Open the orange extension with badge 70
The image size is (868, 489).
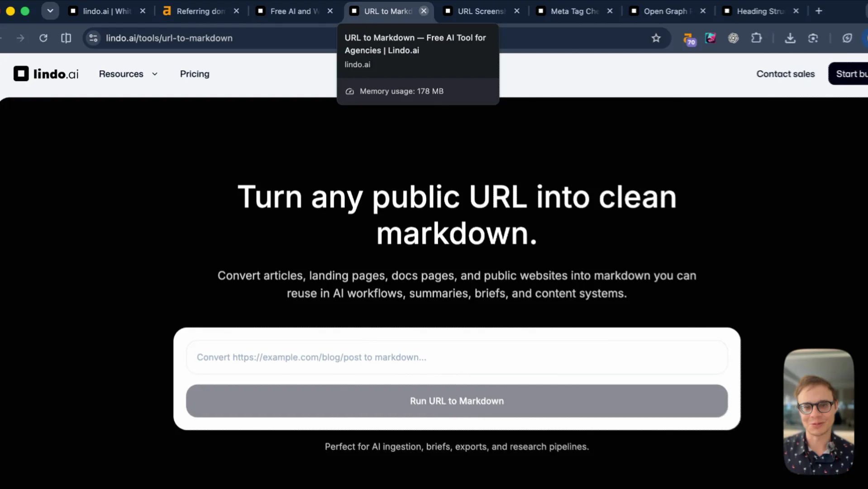pyautogui.click(x=689, y=39)
